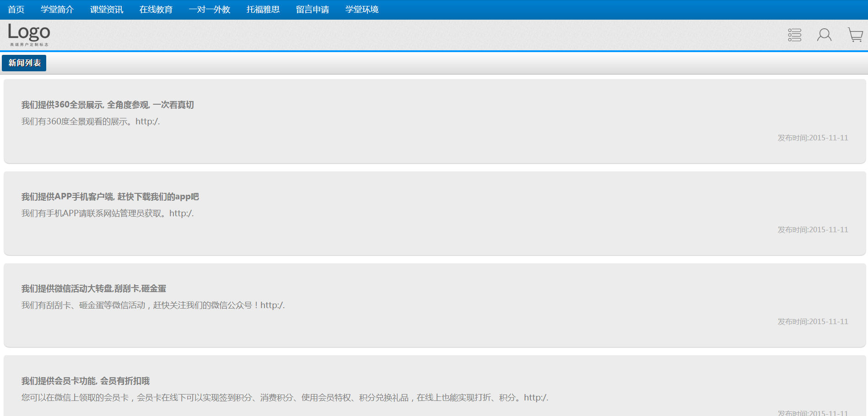Click the 微信活动大转盘 news title
The height and width of the screenshot is (416, 868).
94,289
